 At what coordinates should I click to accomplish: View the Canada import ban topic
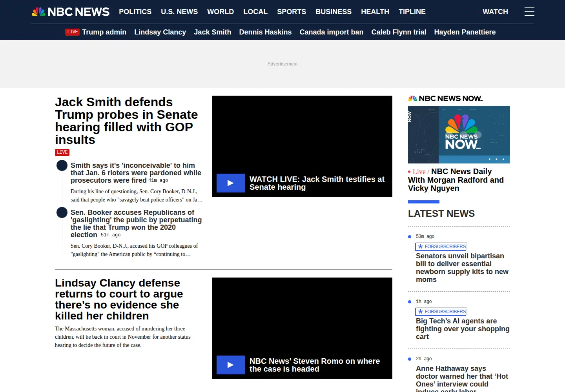point(332,32)
